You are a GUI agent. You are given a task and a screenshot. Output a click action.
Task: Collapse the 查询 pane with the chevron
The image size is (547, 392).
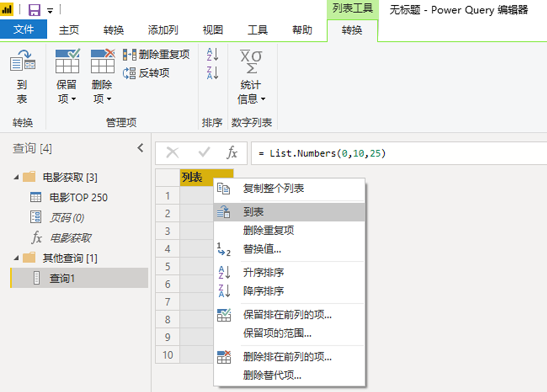[x=140, y=147]
